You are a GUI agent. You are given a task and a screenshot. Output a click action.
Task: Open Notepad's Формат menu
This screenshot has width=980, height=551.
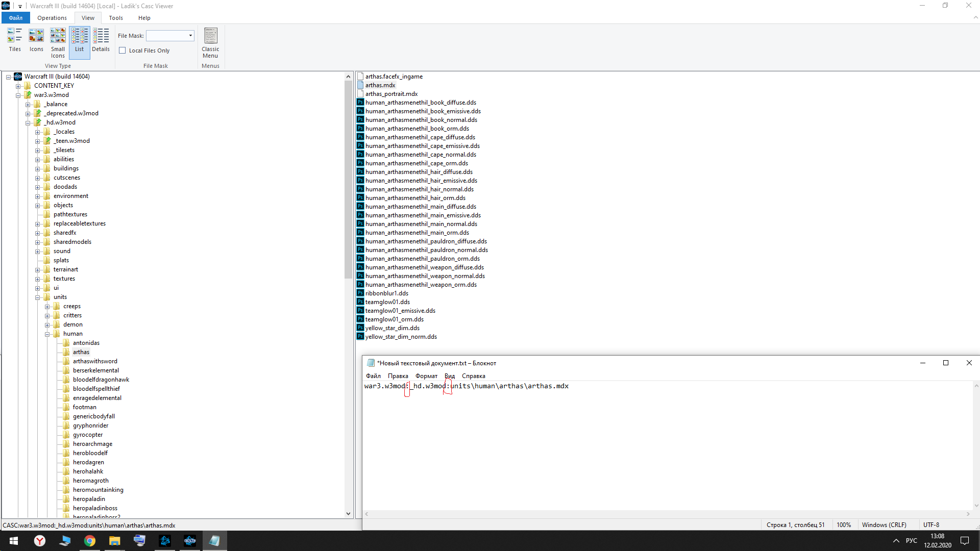click(426, 376)
